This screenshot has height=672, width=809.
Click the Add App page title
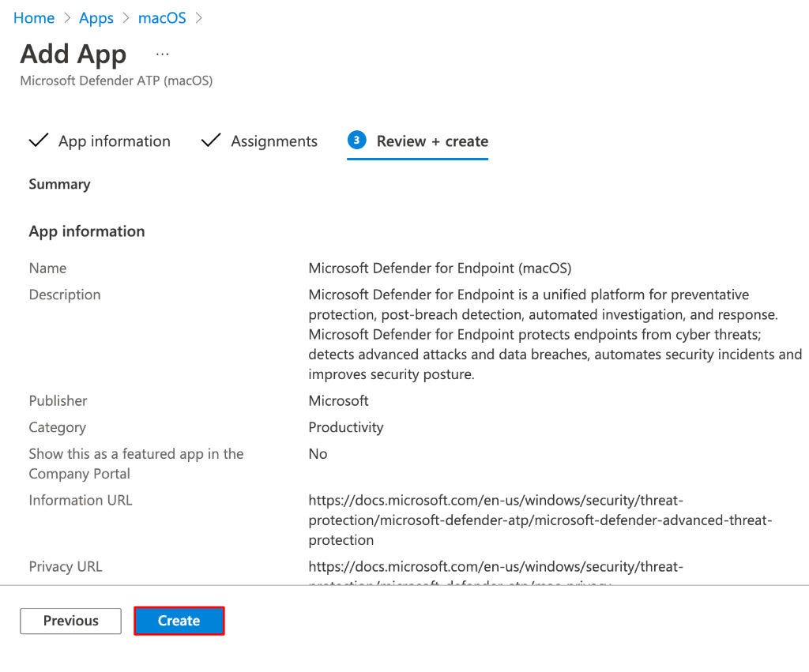pos(73,54)
